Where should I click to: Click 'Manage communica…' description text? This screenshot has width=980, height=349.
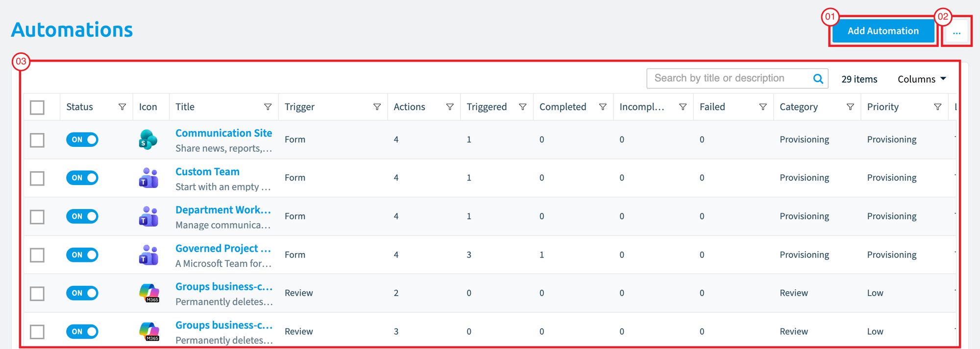pos(223,225)
